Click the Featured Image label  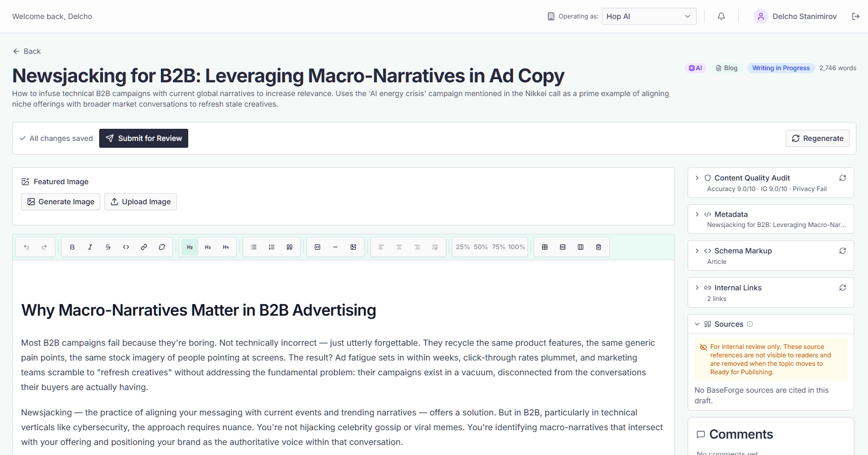pos(61,182)
